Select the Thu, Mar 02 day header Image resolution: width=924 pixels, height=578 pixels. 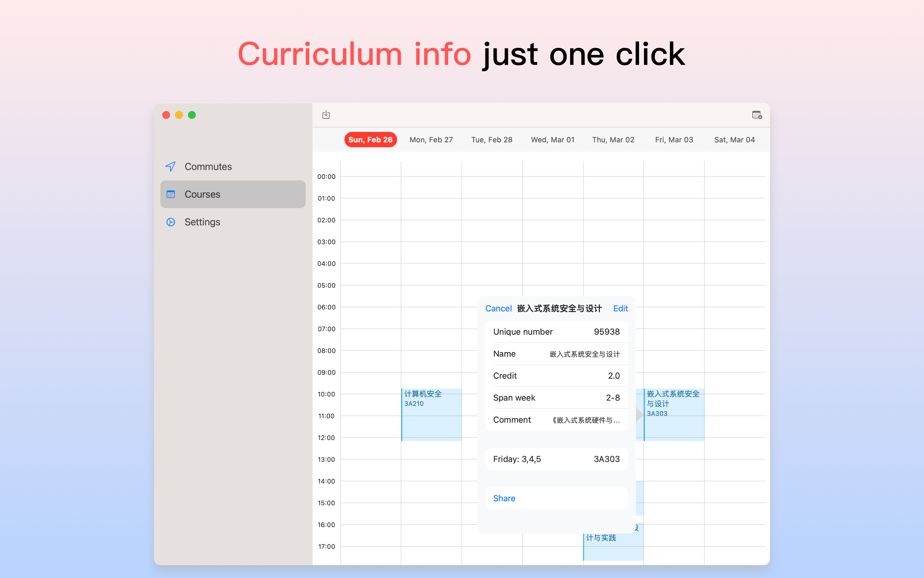pyautogui.click(x=613, y=140)
